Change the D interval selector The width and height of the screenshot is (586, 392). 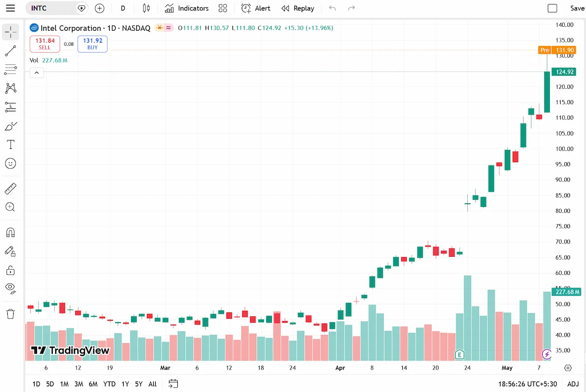123,8
